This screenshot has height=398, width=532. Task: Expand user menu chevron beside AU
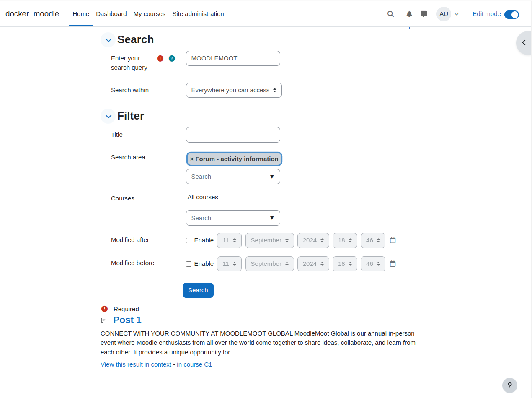pos(457,14)
